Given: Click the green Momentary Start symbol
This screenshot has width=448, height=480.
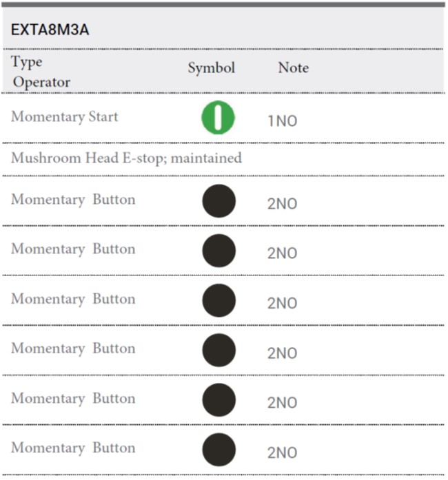Looking at the screenshot, I should [218, 118].
